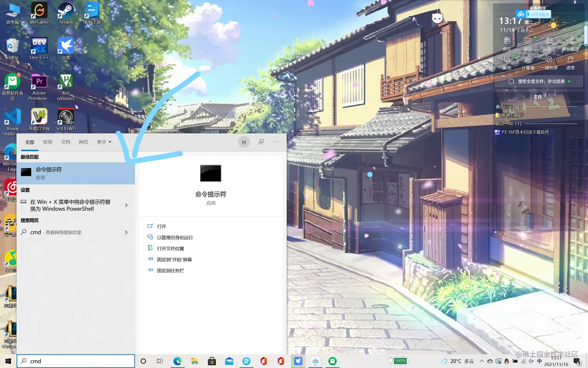Click the volume speaker tray icon
This screenshot has height=368, width=588.
click(531, 361)
